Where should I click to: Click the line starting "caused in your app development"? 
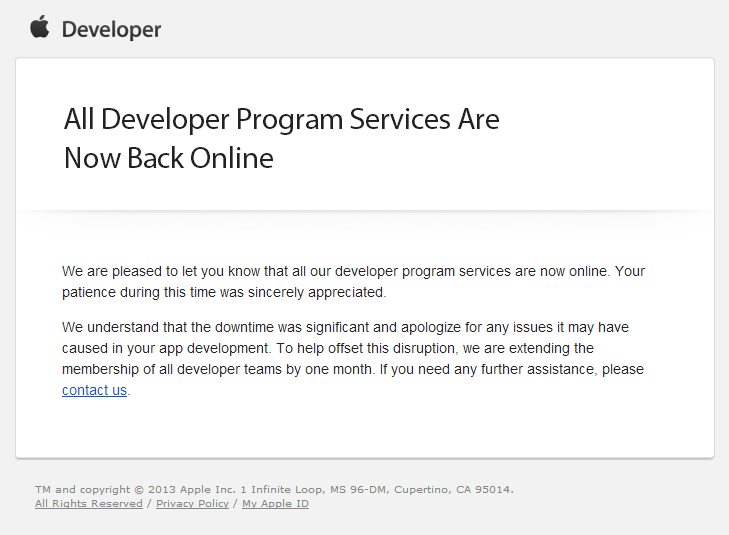328,348
